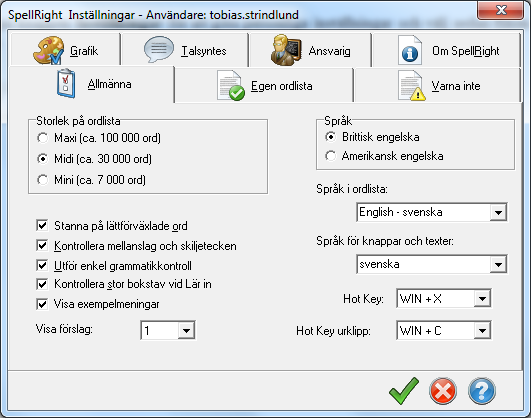
Task: Switch to the Grafik tab
Action: (65, 49)
